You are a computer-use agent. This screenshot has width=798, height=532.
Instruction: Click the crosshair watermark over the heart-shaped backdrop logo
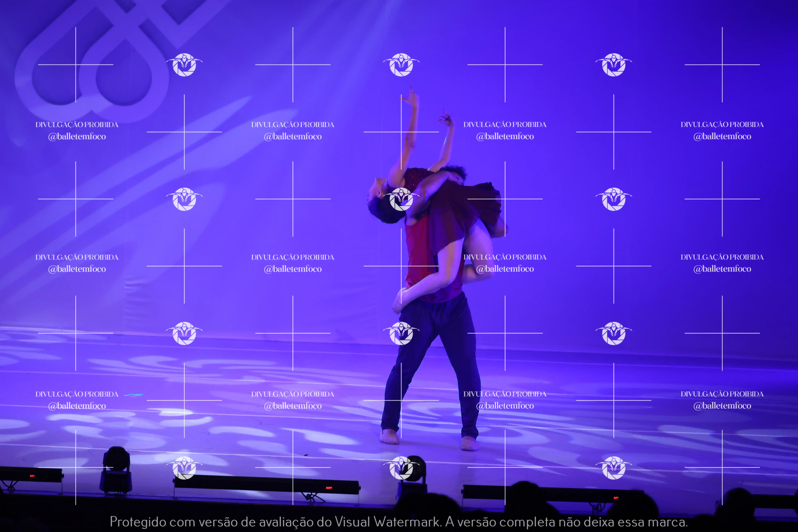click(x=76, y=65)
